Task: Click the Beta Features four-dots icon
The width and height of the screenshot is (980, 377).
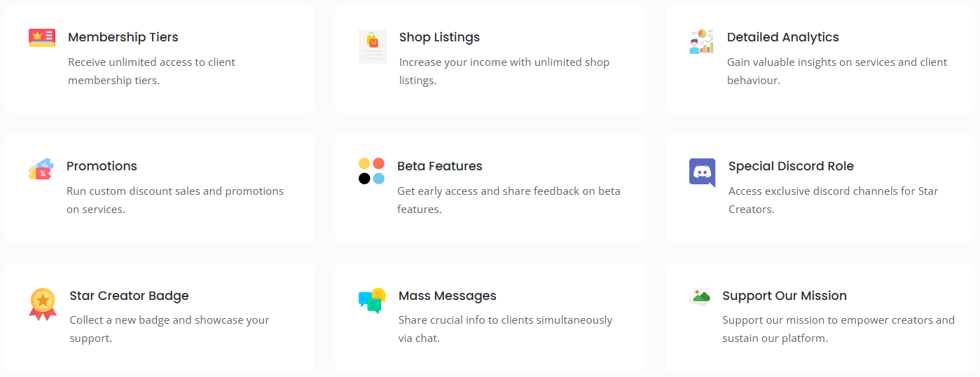Action: pyautogui.click(x=371, y=171)
